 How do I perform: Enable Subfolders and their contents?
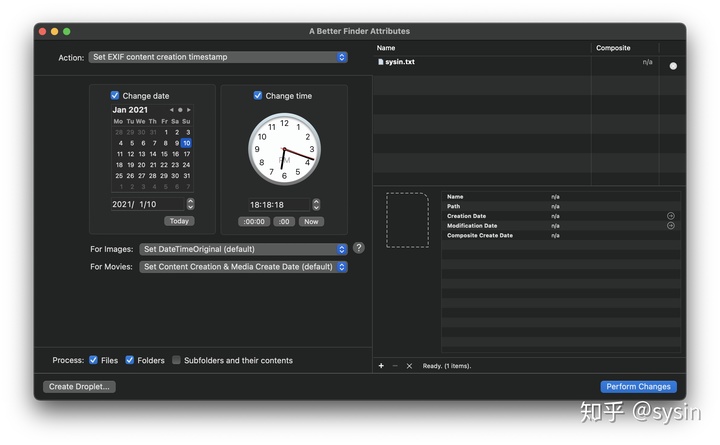click(x=176, y=360)
